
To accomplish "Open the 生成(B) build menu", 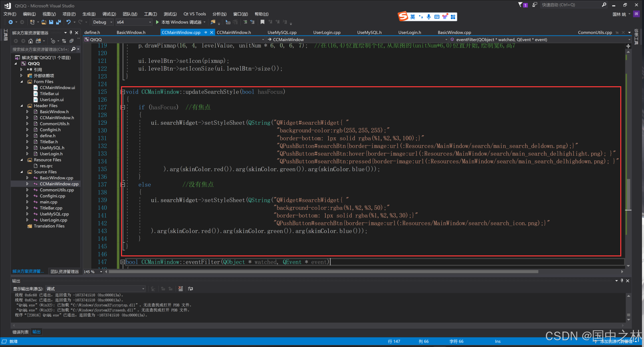I will (89, 14).
